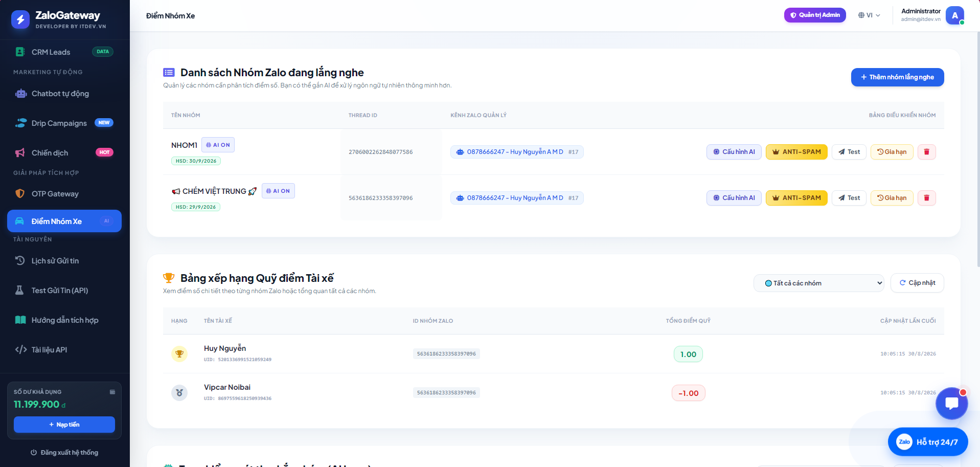
Task: Click the 1.00 score badge
Action: 688,354
